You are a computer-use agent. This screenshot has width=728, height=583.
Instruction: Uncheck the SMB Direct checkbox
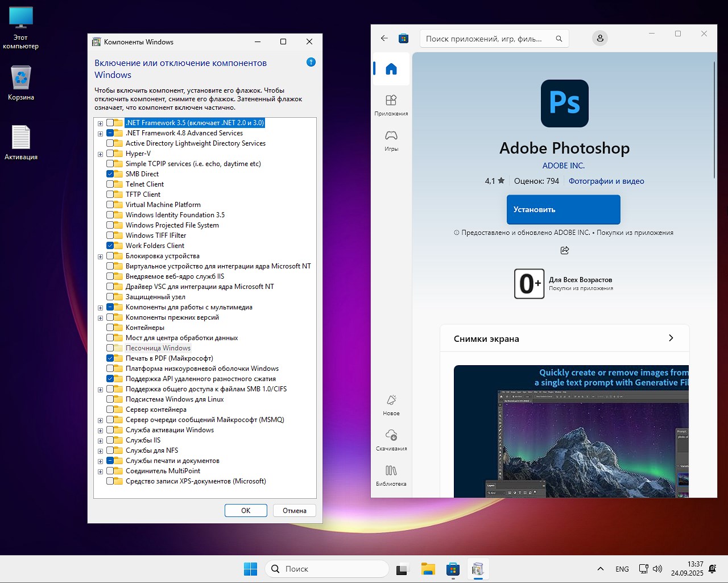point(110,174)
